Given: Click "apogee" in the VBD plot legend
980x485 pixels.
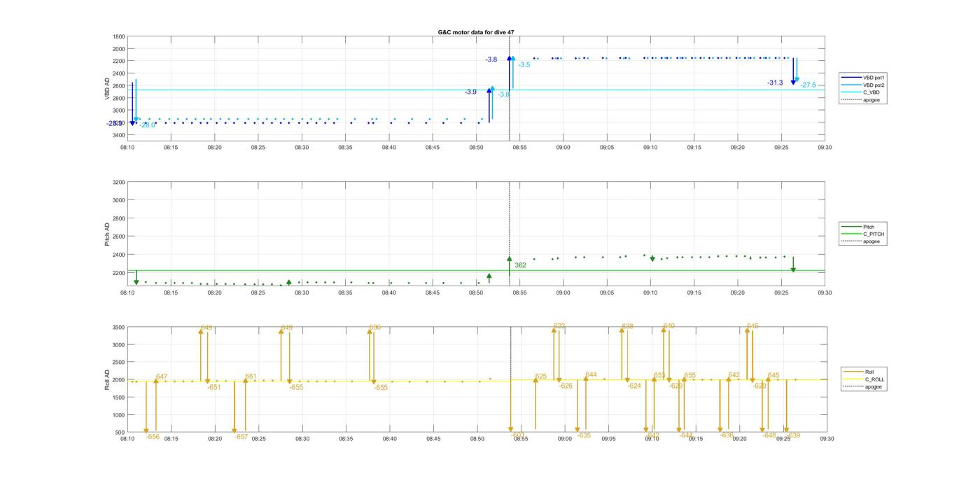Looking at the screenshot, I should pyautogui.click(x=871, y=99).
